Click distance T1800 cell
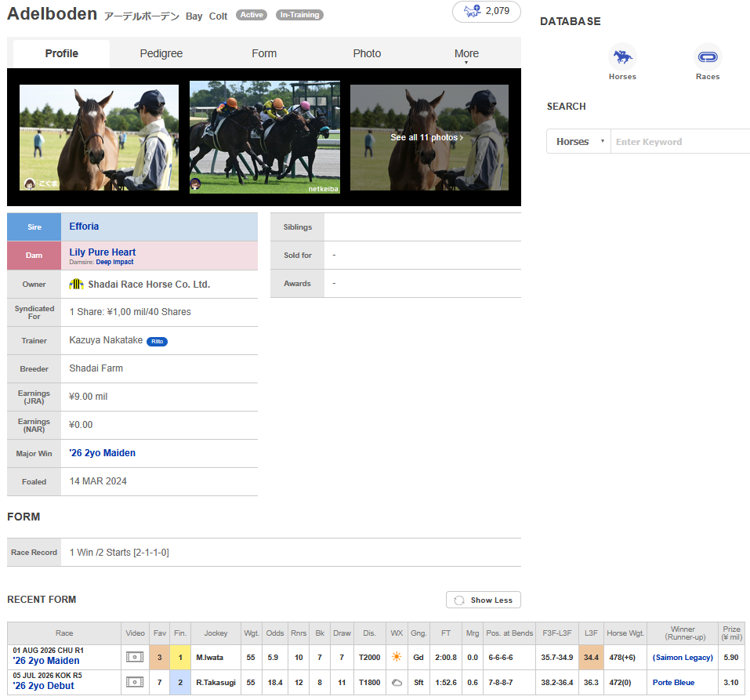The width and height of the screenshot is (750, 700). pyautogui.click(x=369, y=682)
